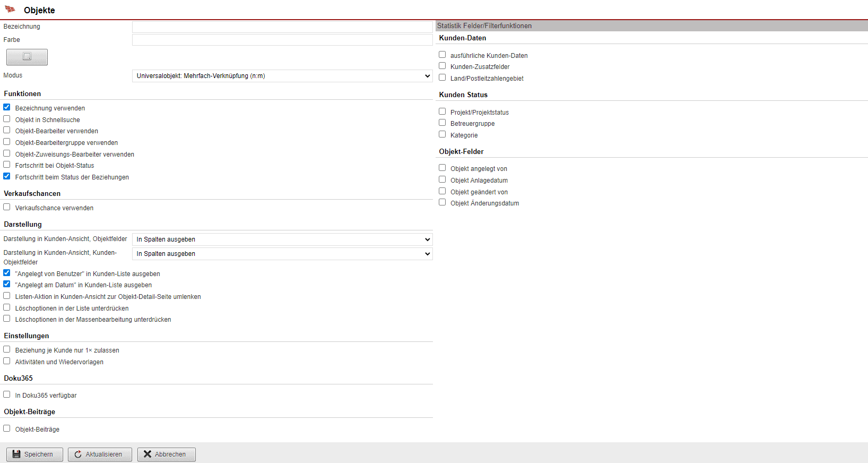Enable Objekt in Schnellsuche

point(7,119)
